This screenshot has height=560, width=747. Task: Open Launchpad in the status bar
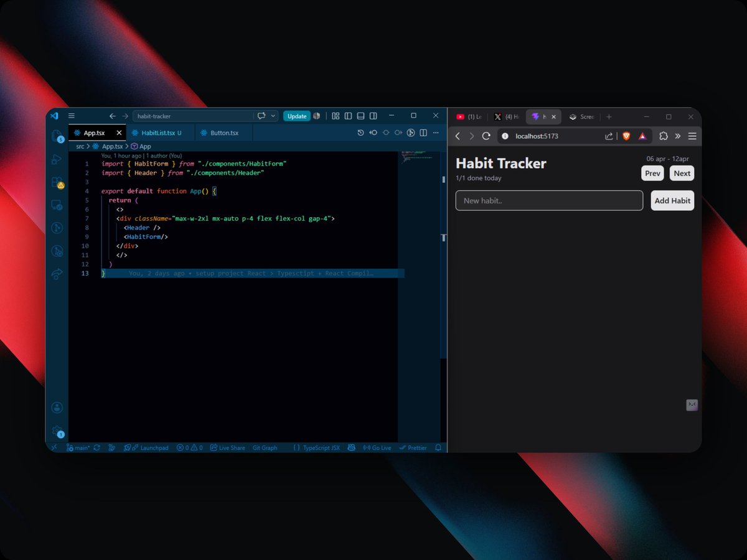click(146, 447)
